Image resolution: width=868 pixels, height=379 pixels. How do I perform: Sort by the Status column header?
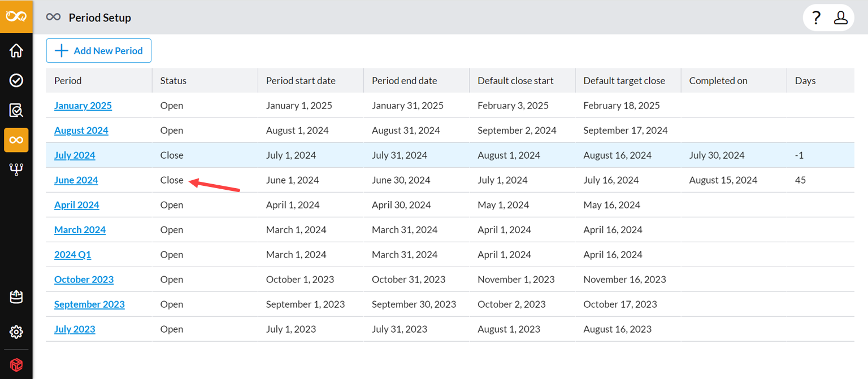(x=173, y=81)
